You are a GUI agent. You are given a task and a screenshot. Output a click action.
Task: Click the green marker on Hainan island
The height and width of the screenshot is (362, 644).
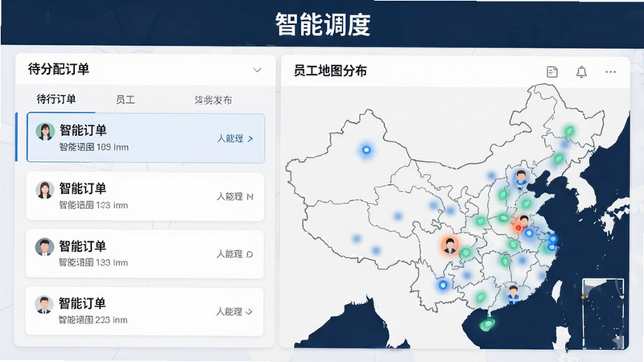click(487, 325)
